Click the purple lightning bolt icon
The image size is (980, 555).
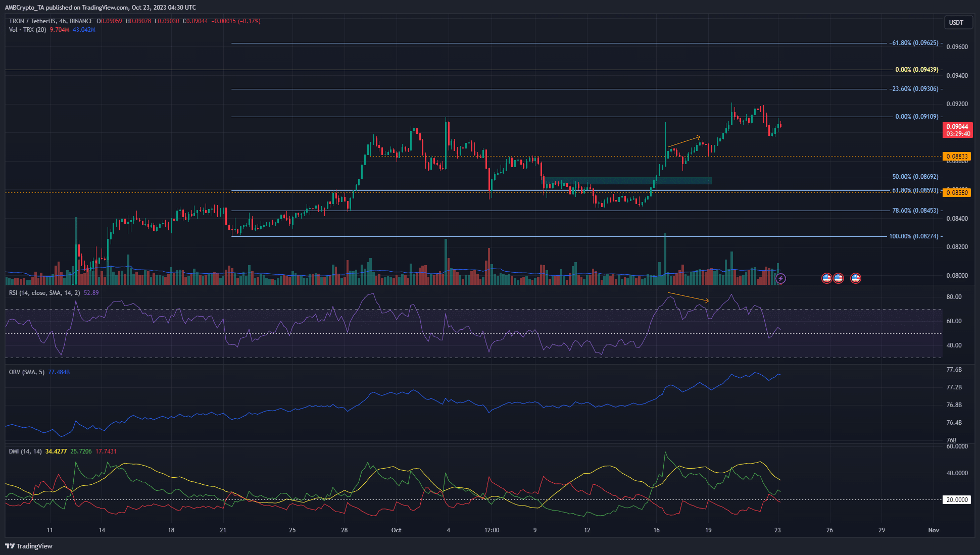coord(780,278)
